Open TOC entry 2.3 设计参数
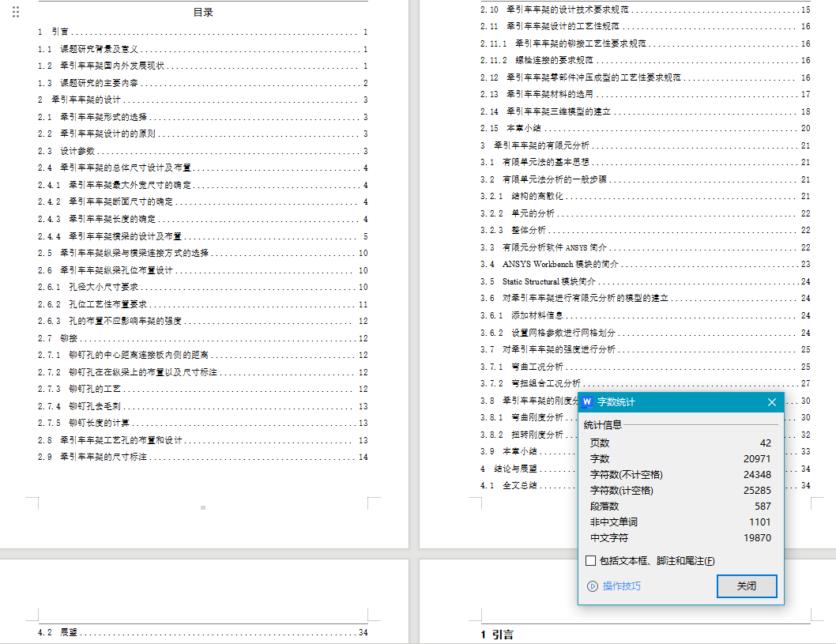This screenshot has width=836, height=644. coord(202,151)
